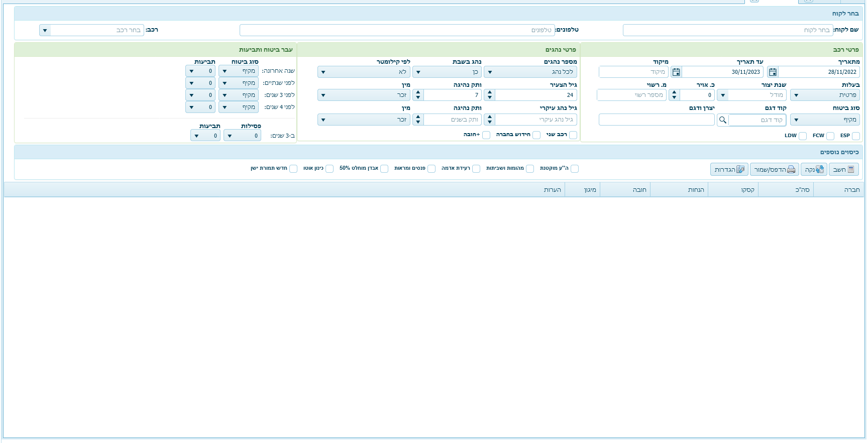Open calendar picker for עד תאריך end date
The image size is (868, 443).
[x=676, y=72]
